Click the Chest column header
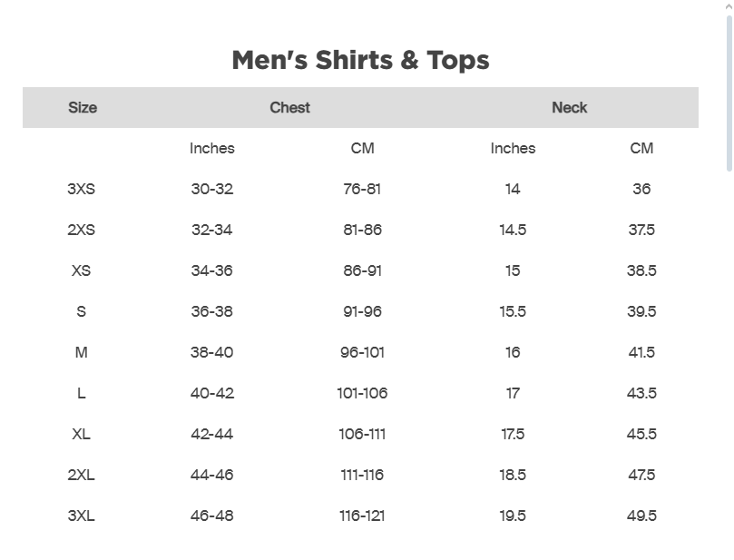734x560 pixels. (289, 107)
